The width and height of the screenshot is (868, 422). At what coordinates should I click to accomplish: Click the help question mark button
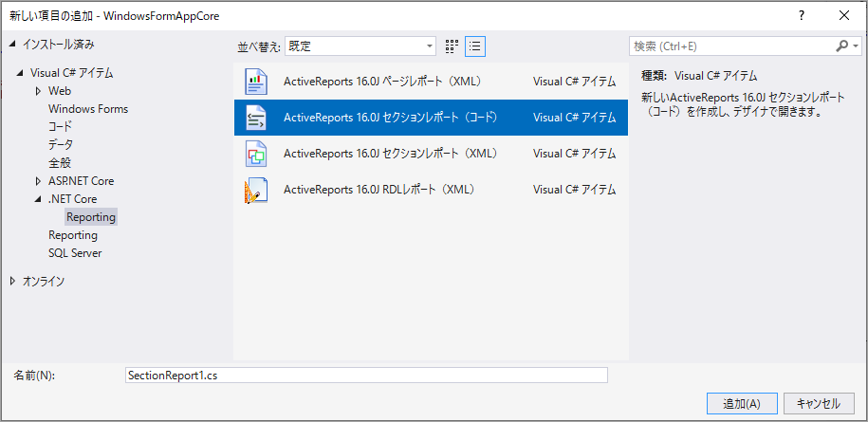[802, 14]
